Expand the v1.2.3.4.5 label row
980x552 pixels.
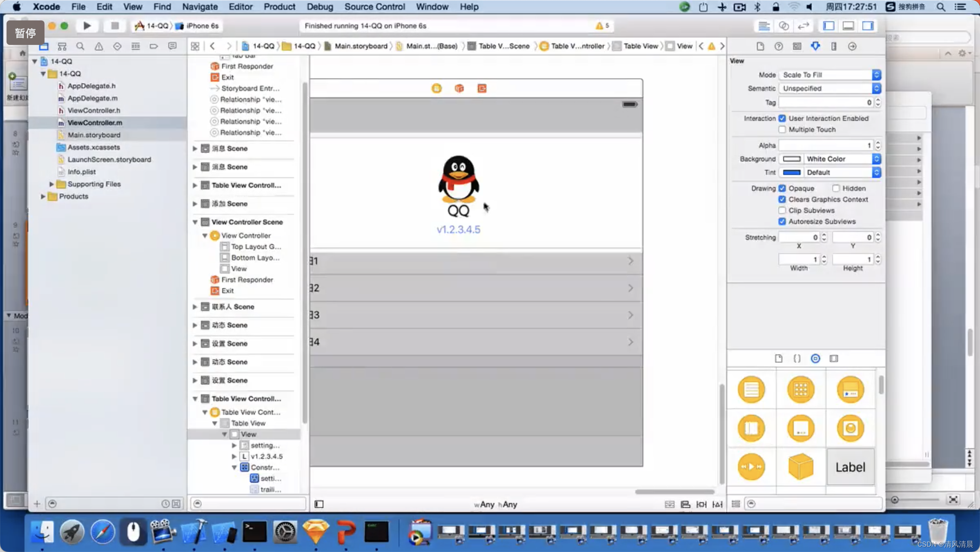coord(234,456)
